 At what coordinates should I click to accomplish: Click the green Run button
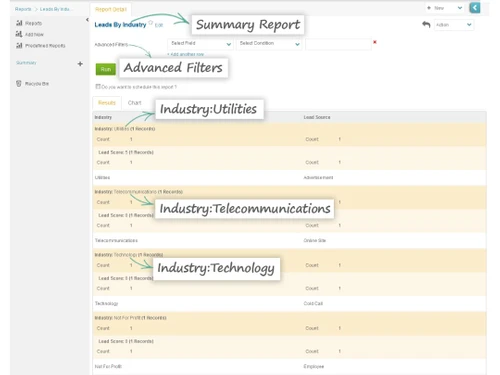(x=106, y=69)
